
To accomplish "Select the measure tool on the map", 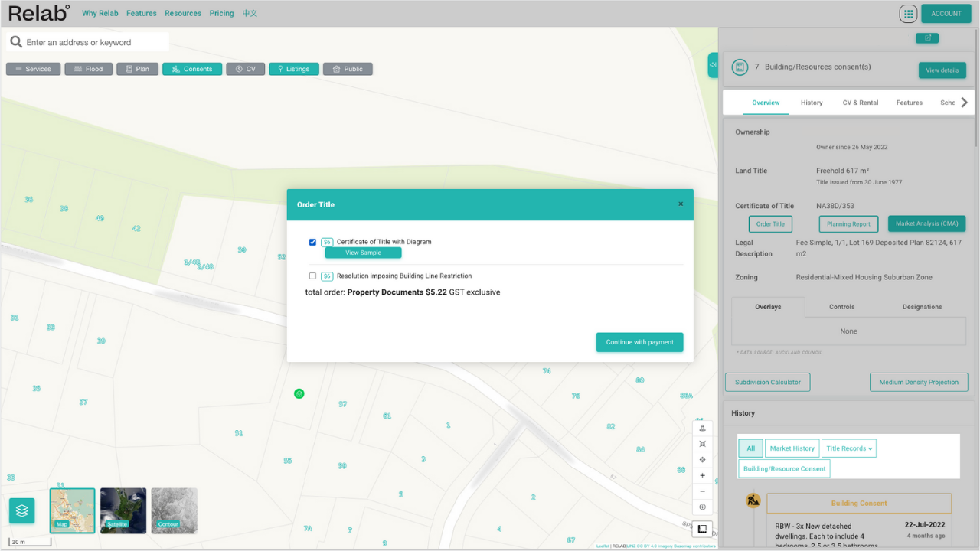I will tap(702, 427).
